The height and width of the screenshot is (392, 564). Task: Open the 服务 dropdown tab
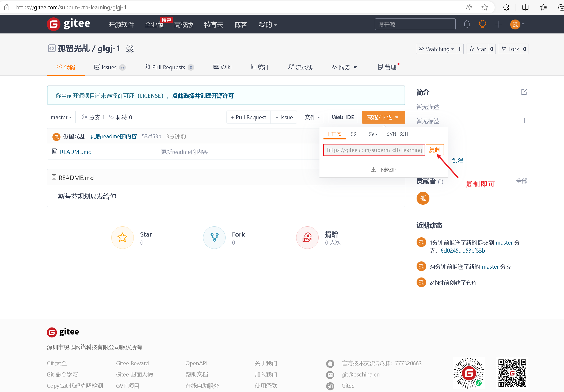coord(344,67)
